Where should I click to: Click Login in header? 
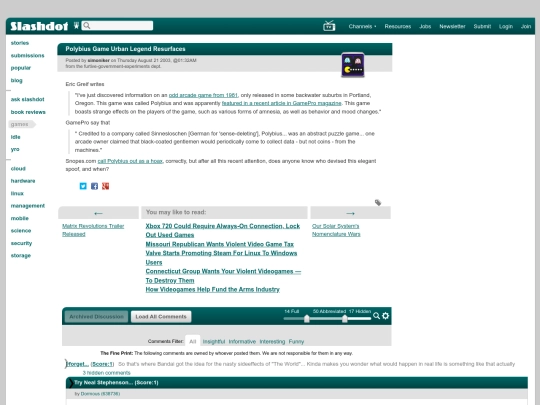point(506,26)
